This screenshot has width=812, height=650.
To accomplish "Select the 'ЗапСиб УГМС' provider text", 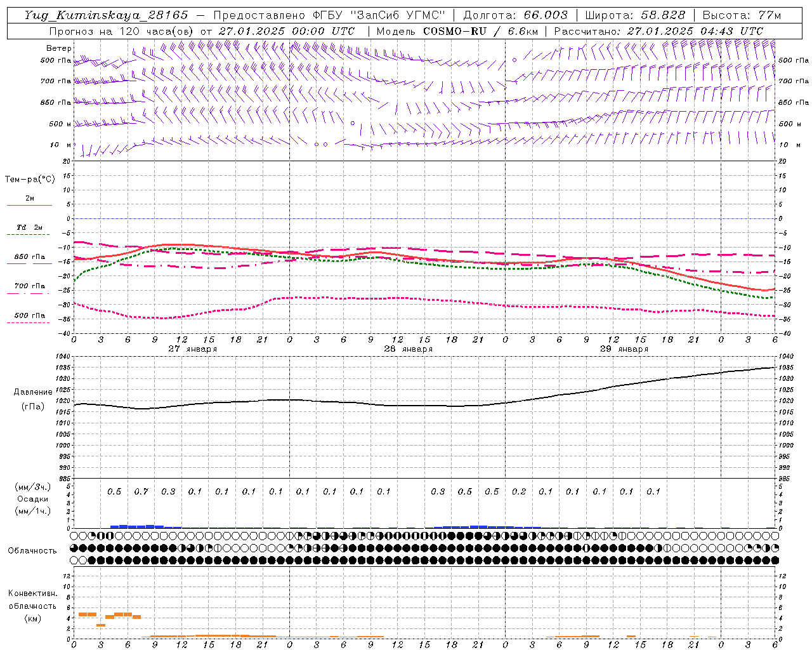I will click(x=398, y=15).
